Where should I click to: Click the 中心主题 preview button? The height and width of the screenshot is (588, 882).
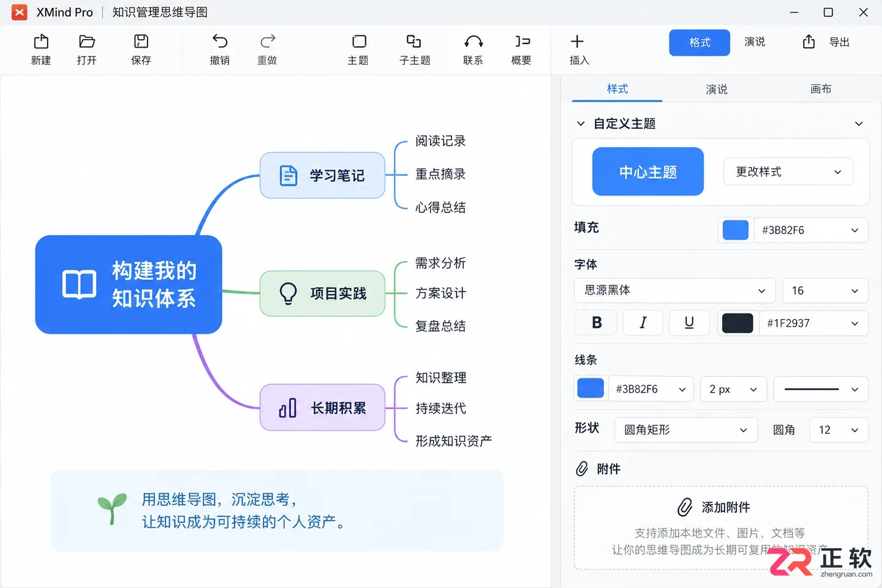click(648, 171)
